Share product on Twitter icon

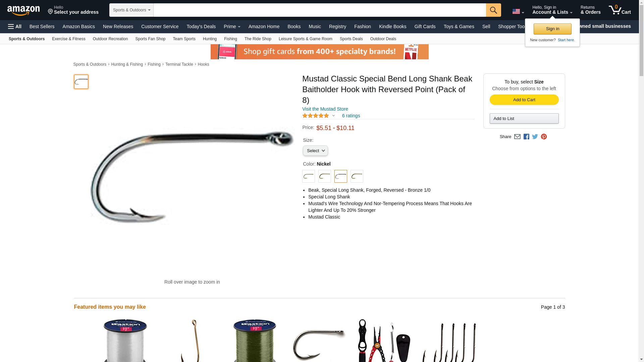pos(535,137)
